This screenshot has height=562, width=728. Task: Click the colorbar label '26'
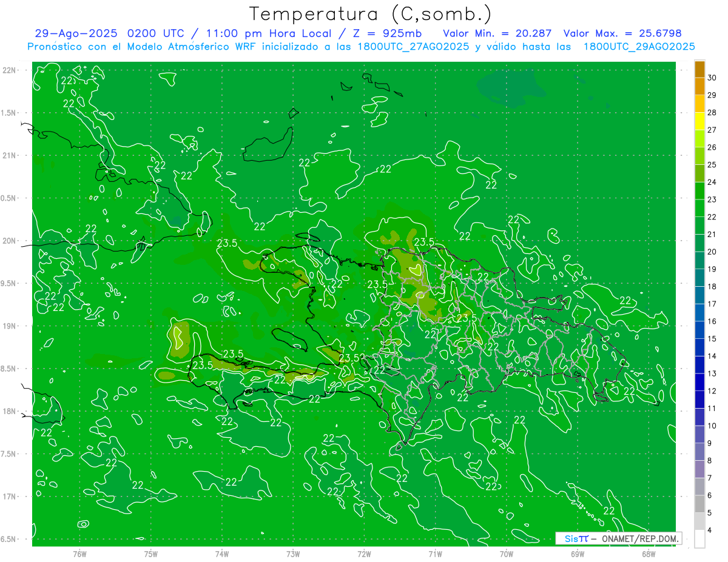(x=712, y=147)
